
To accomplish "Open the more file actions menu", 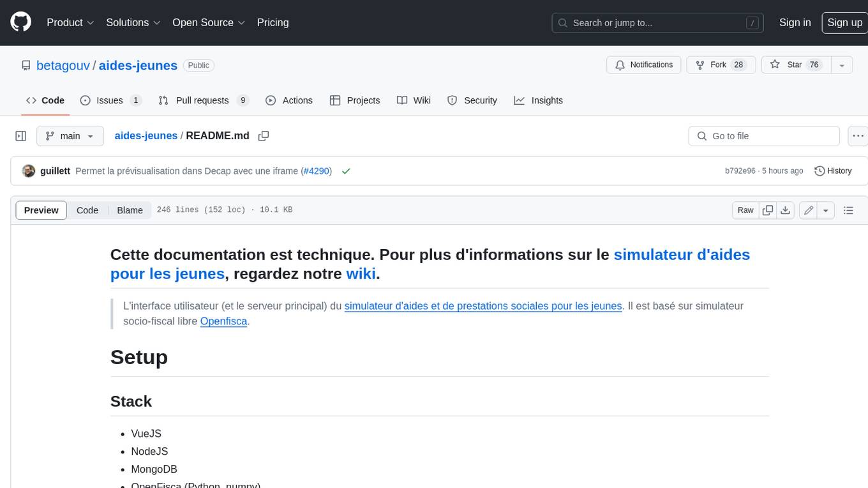I will [x=858, y=136].
